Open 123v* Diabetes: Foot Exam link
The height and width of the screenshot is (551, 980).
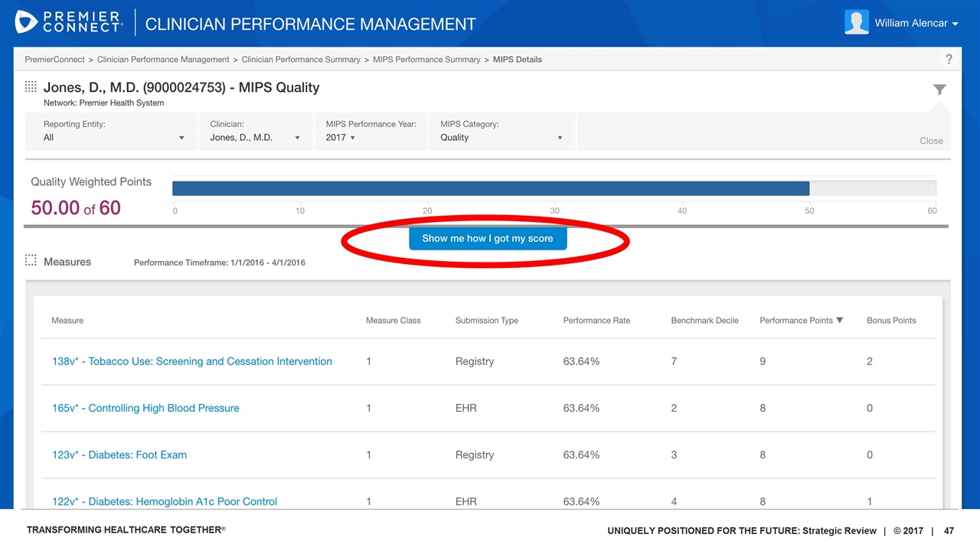[x=119, y=455]
